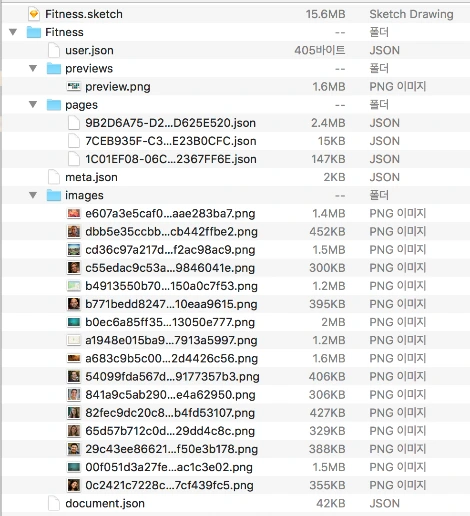Screen dimensions: 470x516
Task: Click the icon for 9B2D6A75-D2...D625E520.json
Action: click(x=74, y=123)
